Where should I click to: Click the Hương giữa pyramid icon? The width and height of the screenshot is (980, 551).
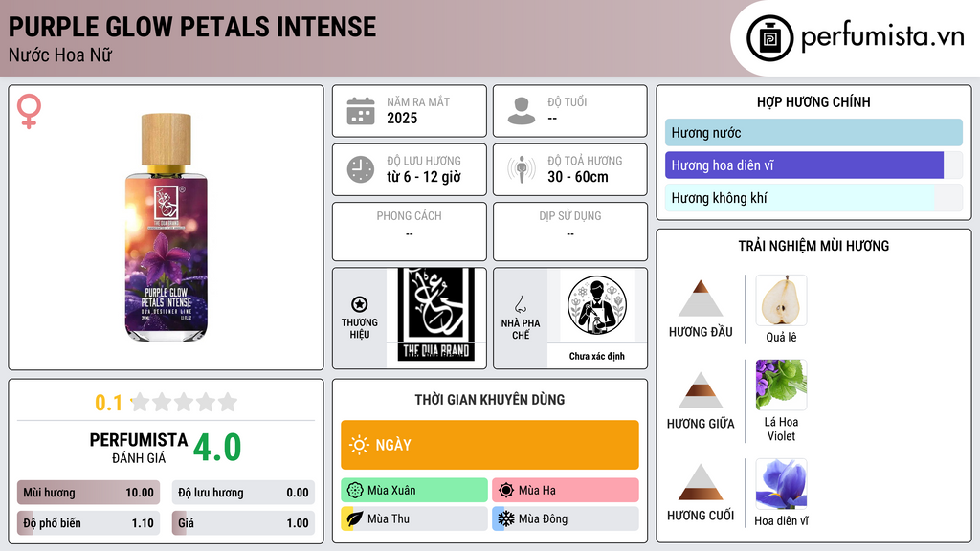pyautogui.click(x=701, y=390)
